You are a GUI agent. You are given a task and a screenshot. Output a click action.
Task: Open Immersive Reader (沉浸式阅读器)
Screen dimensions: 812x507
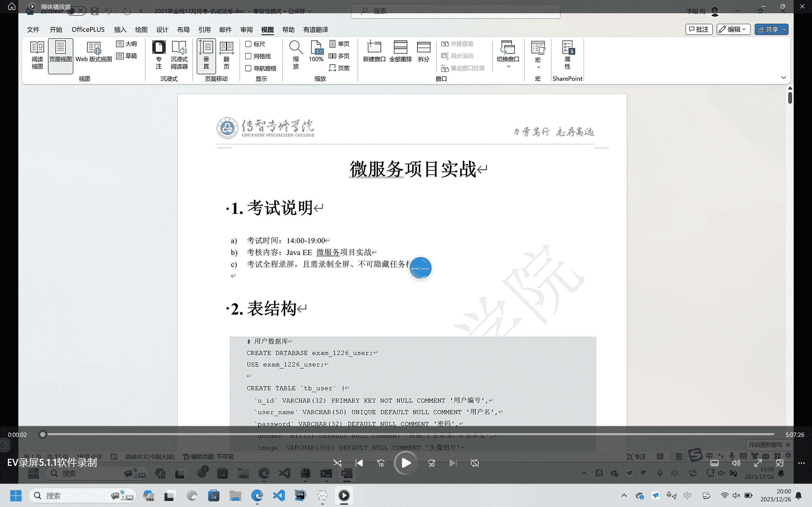point(179,55)
